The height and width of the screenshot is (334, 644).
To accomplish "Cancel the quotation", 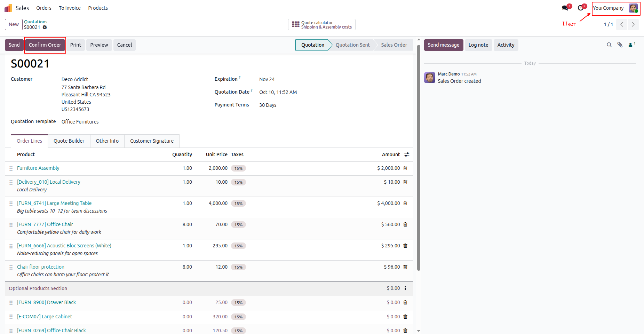I will click(125, 45).
